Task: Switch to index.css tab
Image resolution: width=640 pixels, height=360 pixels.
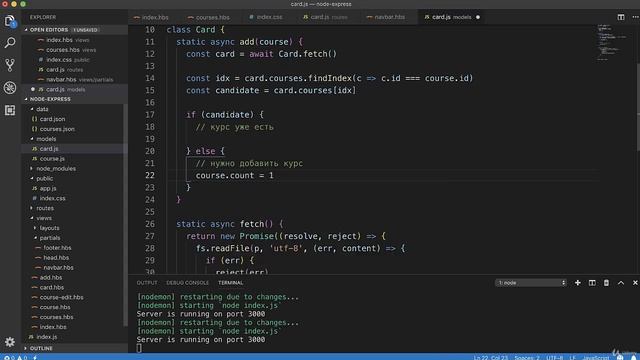Action: (x=266, y=17)
